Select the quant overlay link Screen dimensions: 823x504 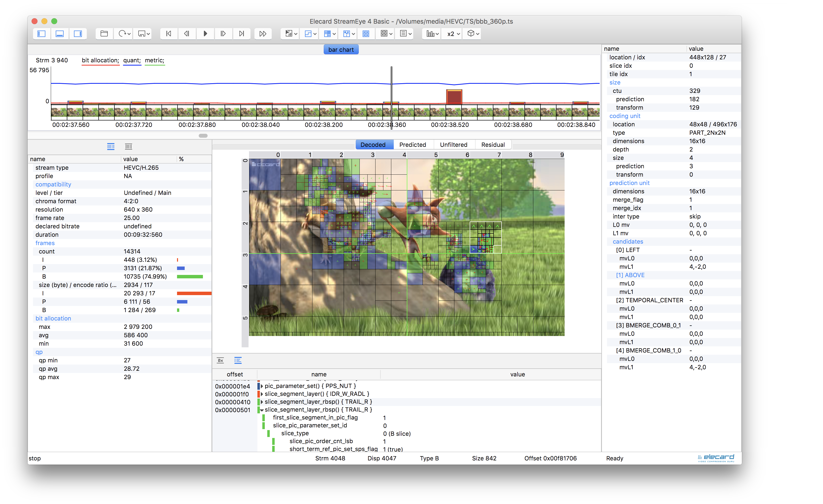pyautogui.click(x=132, y=60)
